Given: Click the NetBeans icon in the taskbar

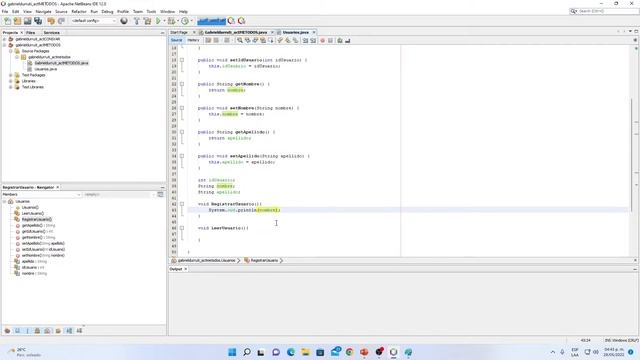Looking at the screenshot, I should pos(393,352).
